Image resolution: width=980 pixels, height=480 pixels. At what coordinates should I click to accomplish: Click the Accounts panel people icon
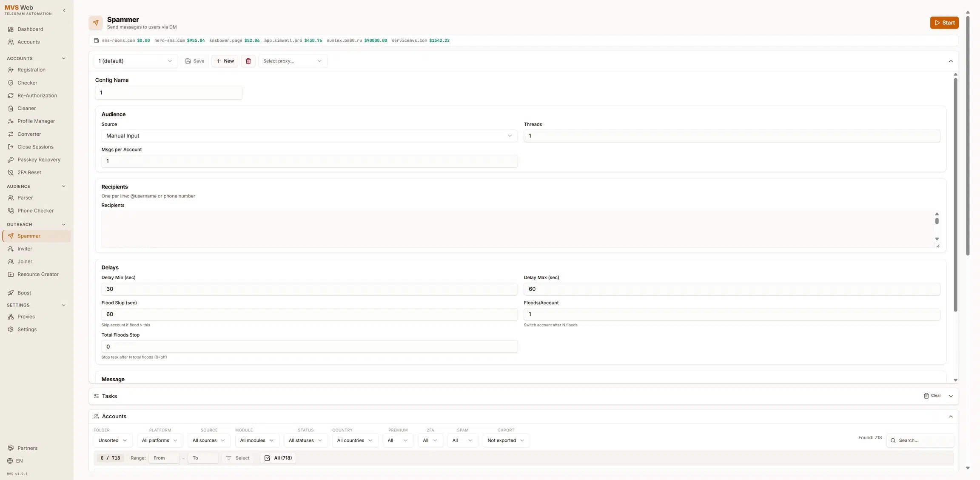click(96, 417)
